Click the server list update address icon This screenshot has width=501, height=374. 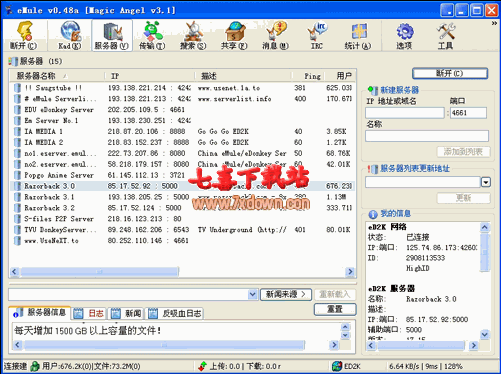(372, 169)
